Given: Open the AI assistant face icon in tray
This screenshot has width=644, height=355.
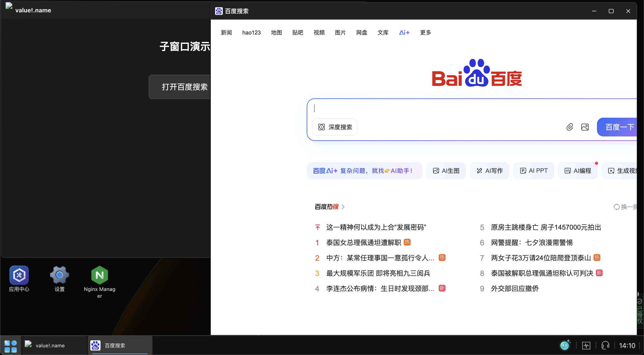Looking at the screenshot, I should [565, 345].
